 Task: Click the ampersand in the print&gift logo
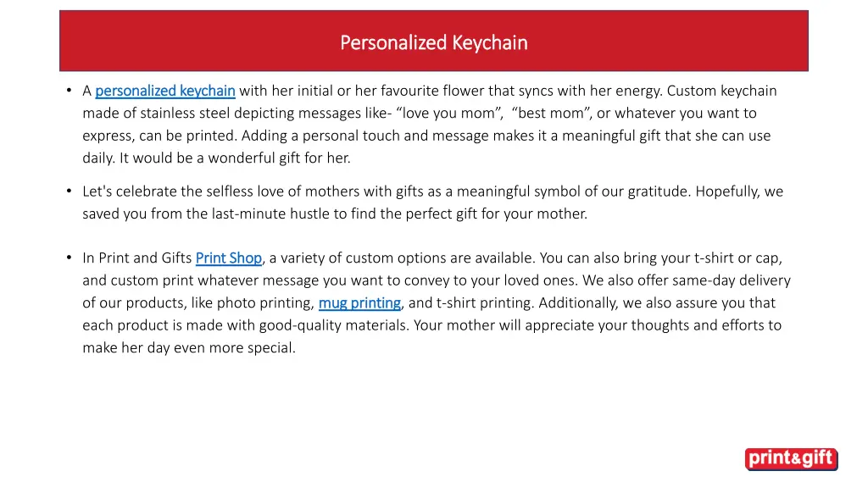tap(793, 460)
